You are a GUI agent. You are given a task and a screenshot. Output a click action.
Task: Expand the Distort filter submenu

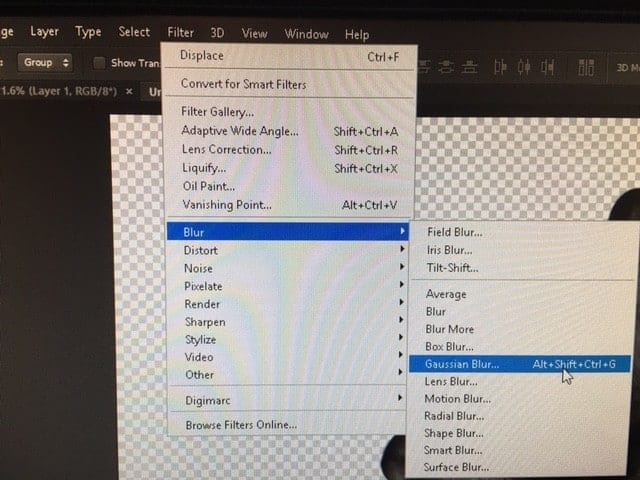pyautogui.click(x=201, y=250)
